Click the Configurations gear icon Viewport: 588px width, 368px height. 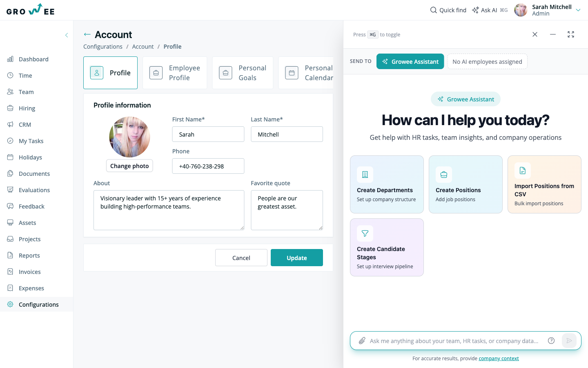tap(10, 304)
